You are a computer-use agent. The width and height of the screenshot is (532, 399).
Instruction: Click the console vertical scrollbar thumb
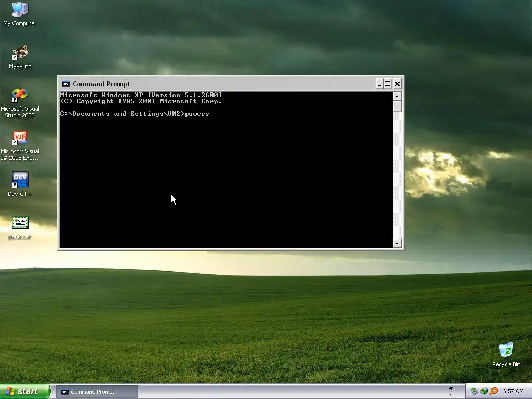tap(397, 106)
